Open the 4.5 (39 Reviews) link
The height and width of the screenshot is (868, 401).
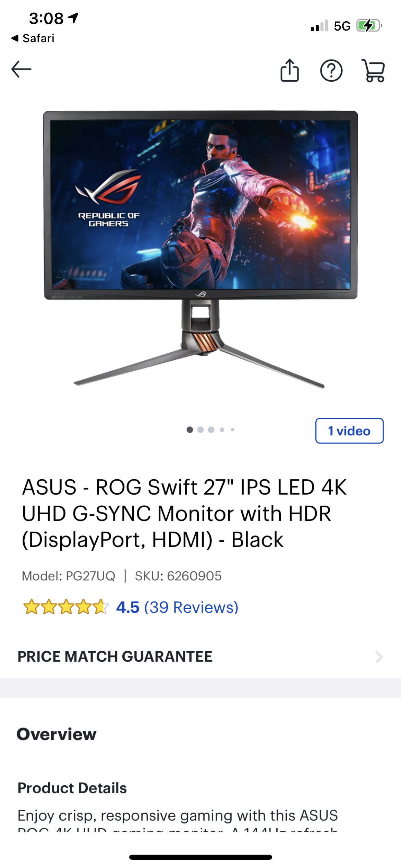click(177, 607)
